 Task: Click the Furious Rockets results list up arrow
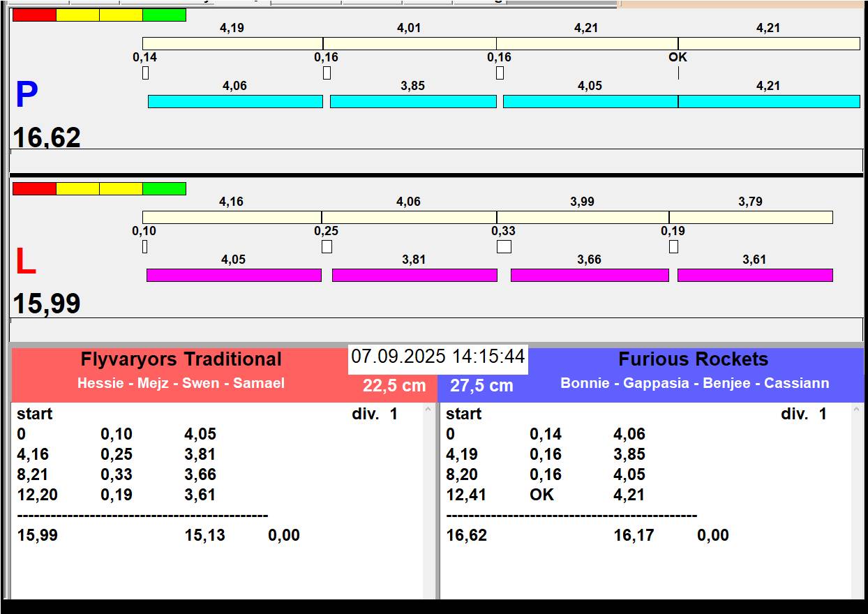click(858, 411)
